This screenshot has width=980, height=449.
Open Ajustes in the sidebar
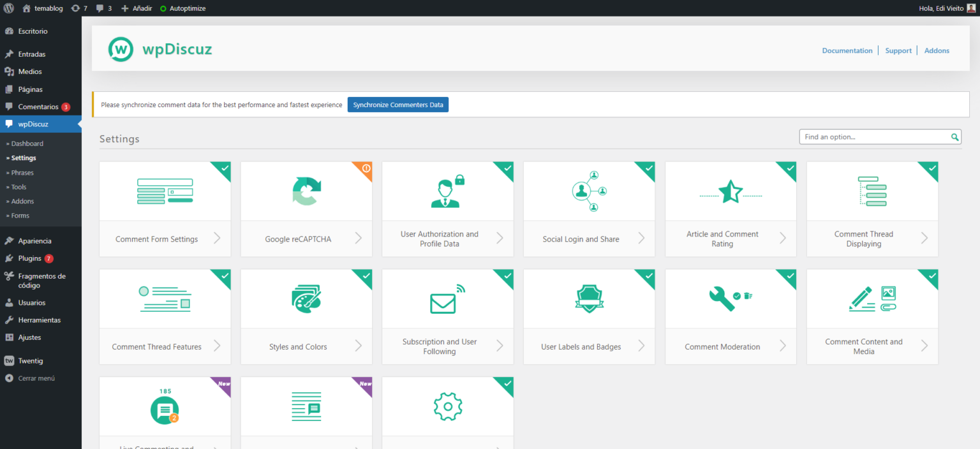(x=41, y=337)
